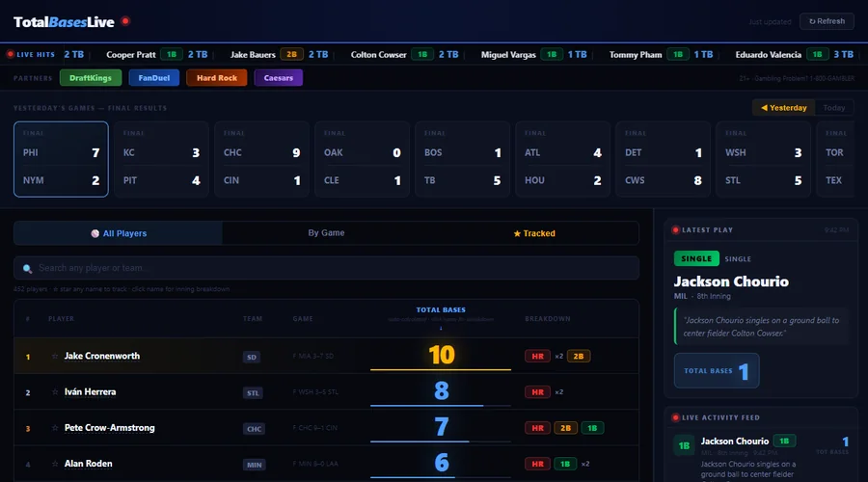Select the CHC vs CIN game card
The height and width of the screenshot is (482, 868).
coord(261,159)
